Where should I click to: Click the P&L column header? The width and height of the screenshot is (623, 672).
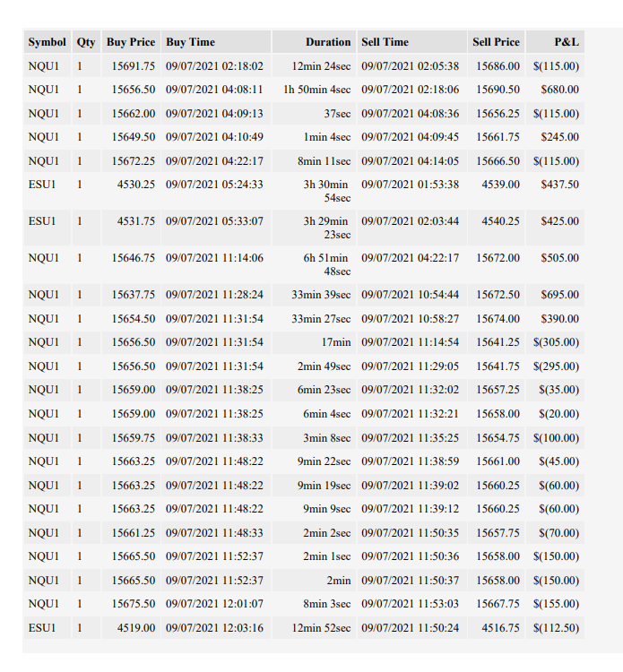coord(555,42)
